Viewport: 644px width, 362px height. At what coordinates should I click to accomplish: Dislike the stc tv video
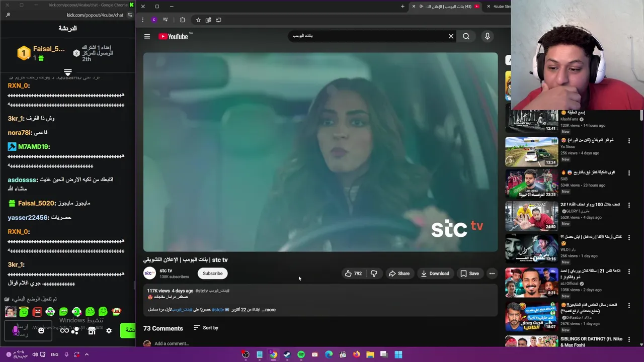[374, 274]
